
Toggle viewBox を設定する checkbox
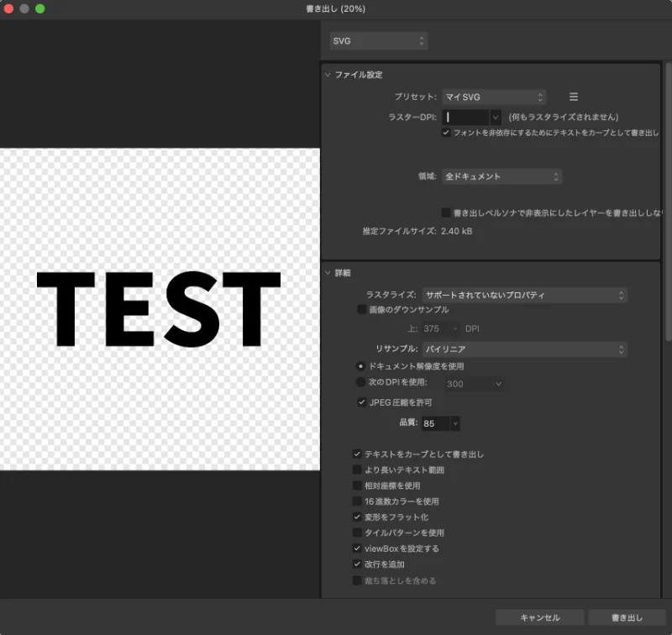pos(357,548)
